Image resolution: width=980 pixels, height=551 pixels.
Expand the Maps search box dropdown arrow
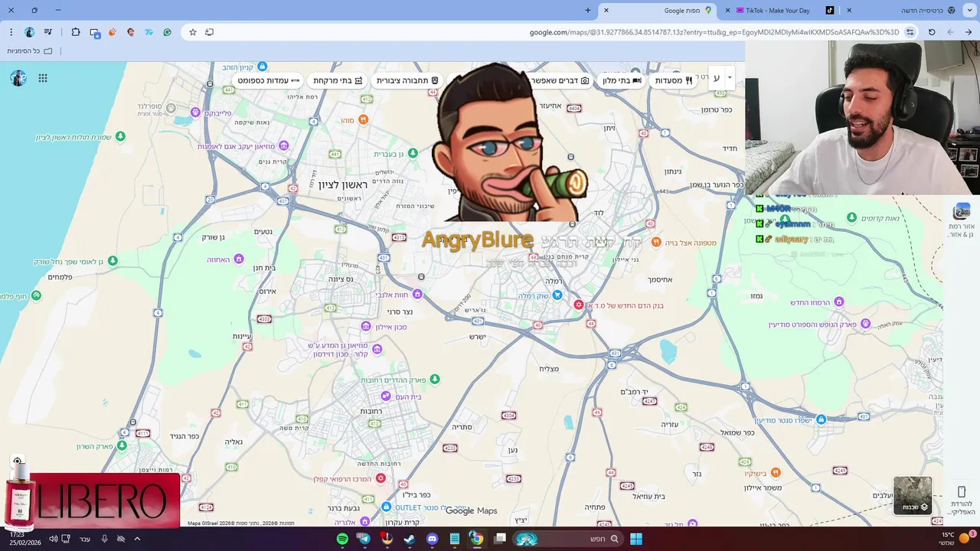pyautogui.click(x=730, y=77)
